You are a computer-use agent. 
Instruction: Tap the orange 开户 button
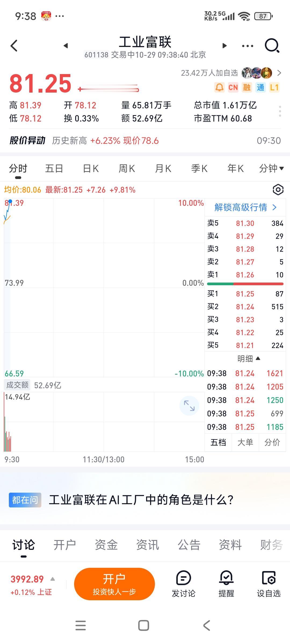click(x=114, y=584)
